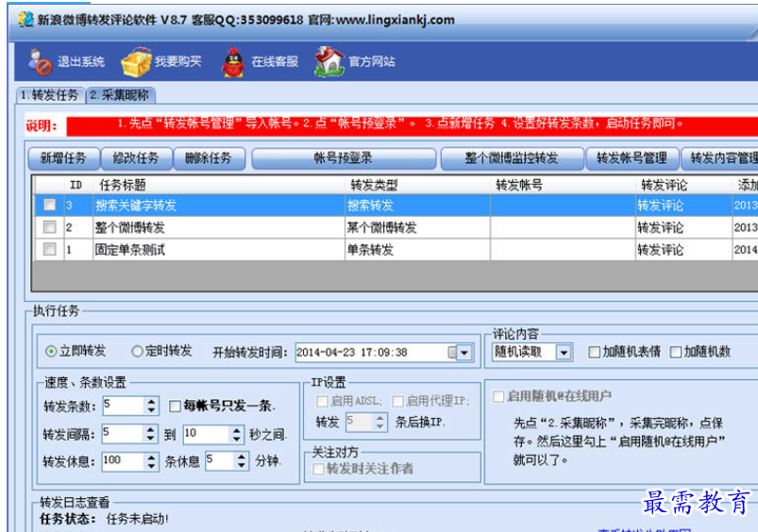Click the 转发条数 value field

point(124,406)
